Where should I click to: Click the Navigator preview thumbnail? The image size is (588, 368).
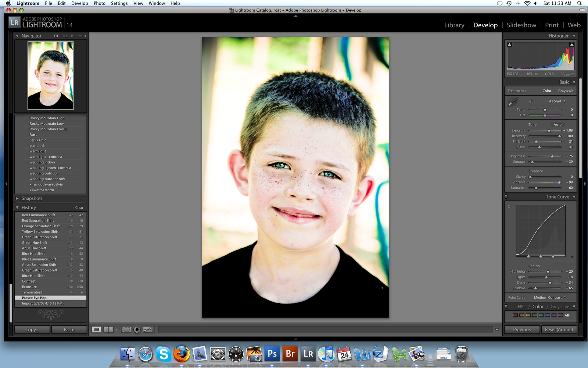tap(50, 75)
